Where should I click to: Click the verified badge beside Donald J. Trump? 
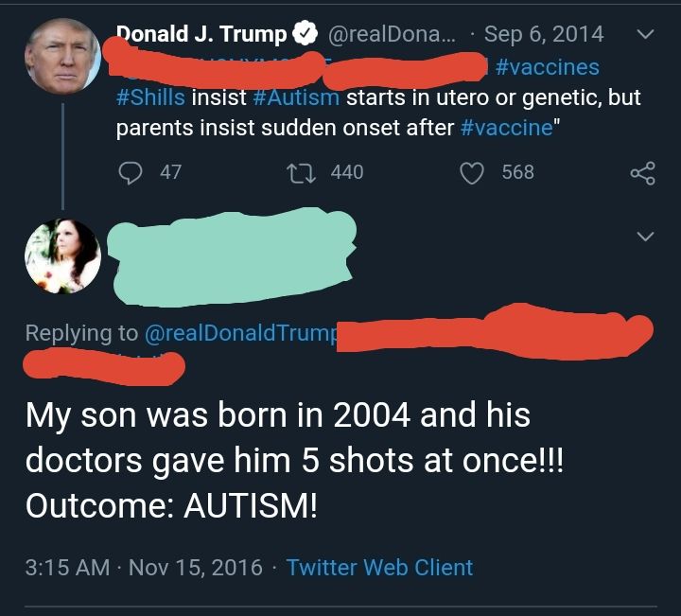click(x=305, y=35)
